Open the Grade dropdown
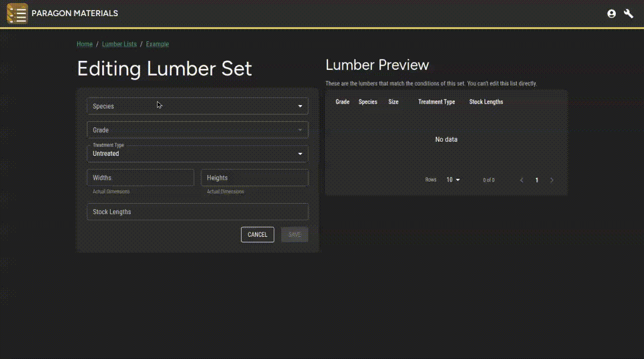This screenshot has width=644, height=359. point(197,130)
